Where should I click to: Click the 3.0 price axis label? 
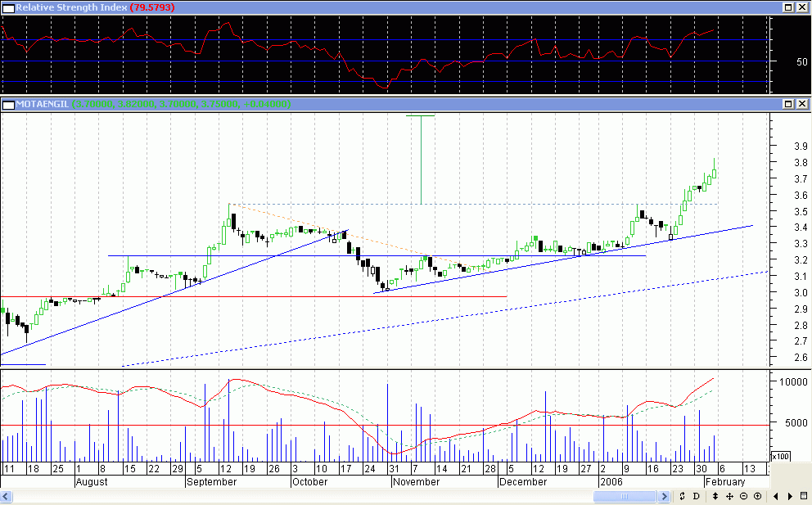[801, 293]
